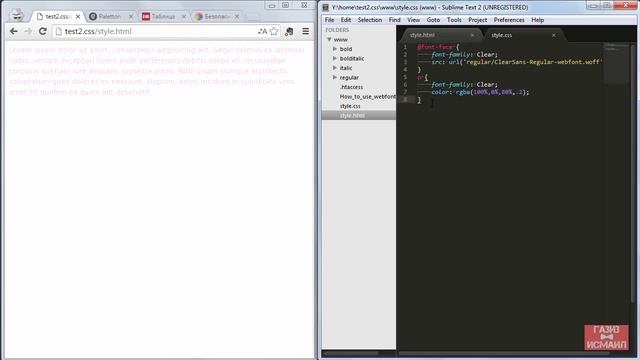Close the style.css editor tab
This screenshot has height=360, width=640.
coord(553,35)
